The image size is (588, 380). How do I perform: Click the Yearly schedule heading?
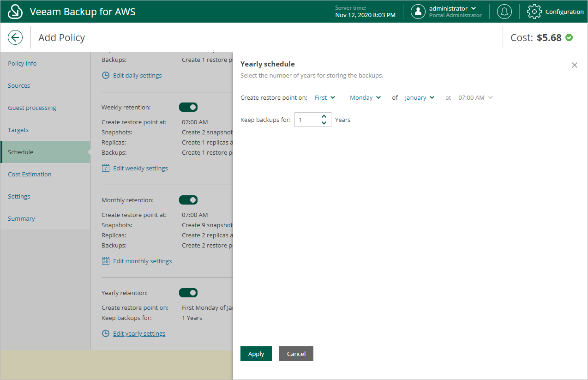[268, 64]
